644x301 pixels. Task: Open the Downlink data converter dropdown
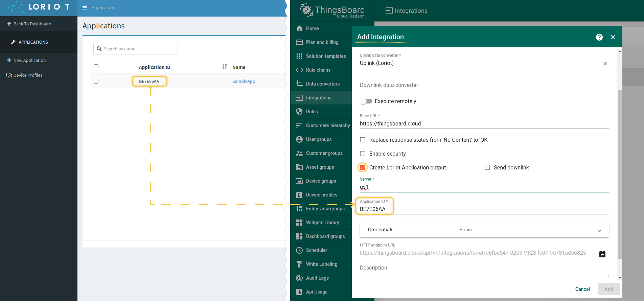coord(484,85)
